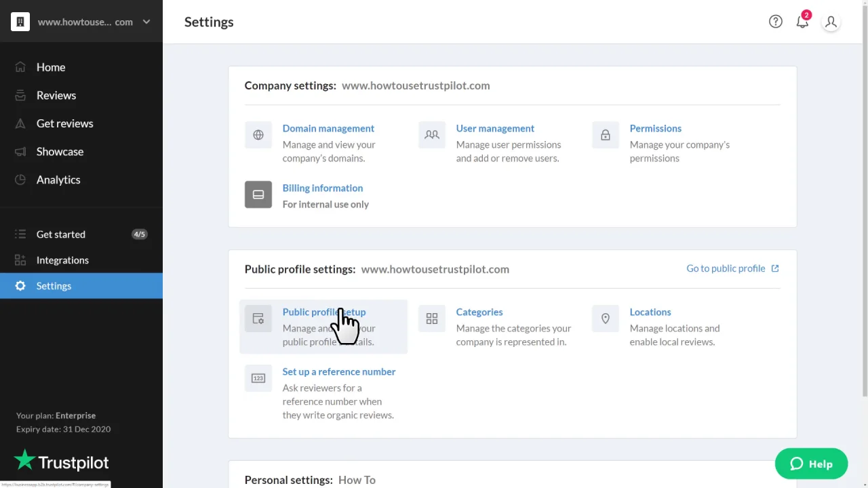Click the Domain management globe icon
The height and width of the screenshot is (488, 868).
[258, 135]
